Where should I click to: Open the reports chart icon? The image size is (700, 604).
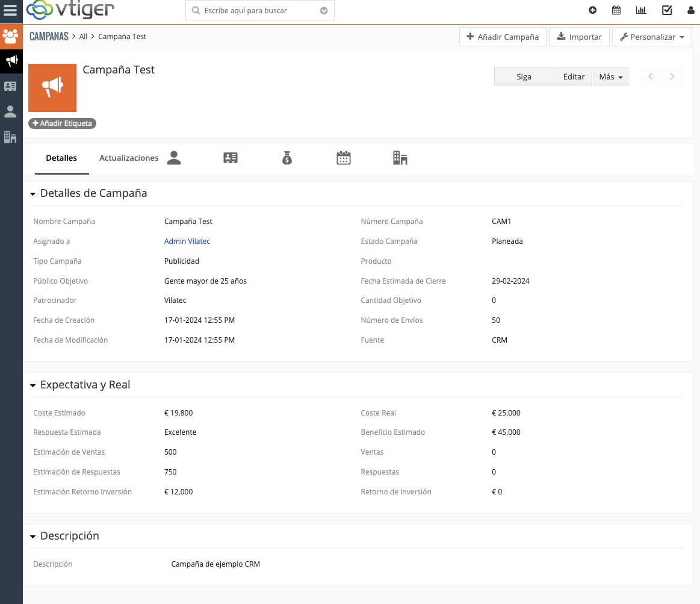[x=641, y=10]
